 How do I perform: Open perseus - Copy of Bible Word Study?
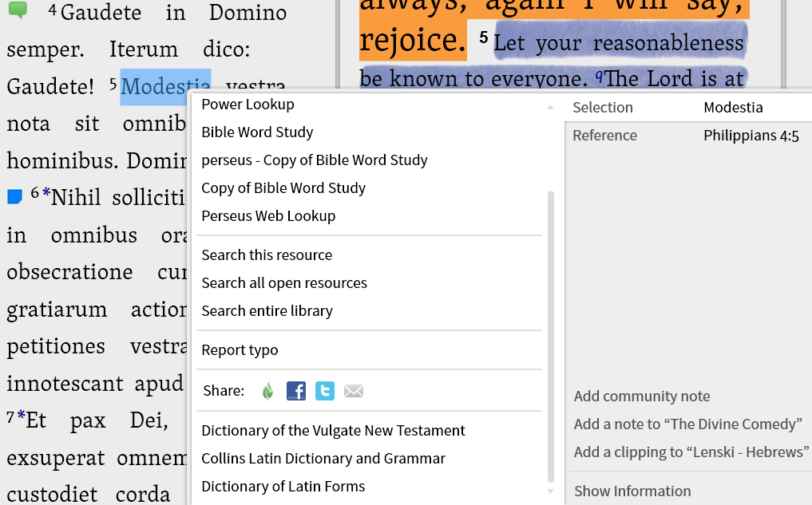tap(315, 160)
